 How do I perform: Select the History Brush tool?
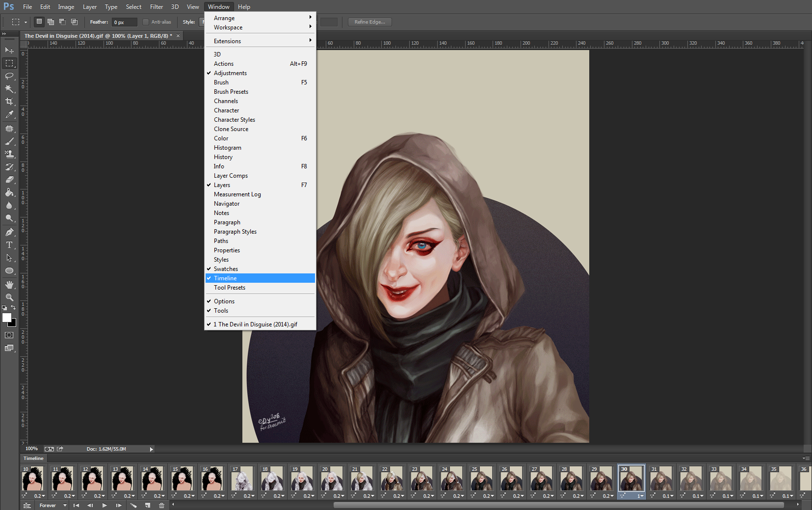(x=9, y=167)
